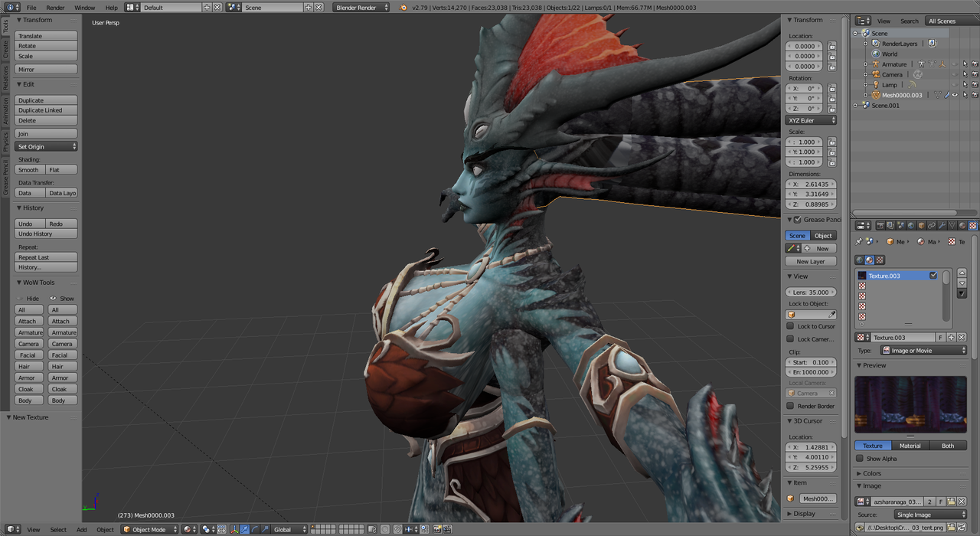Toggle selectability arrow for Armature
The height and width of the screenshot is (536, 980).
pos(965,64)
